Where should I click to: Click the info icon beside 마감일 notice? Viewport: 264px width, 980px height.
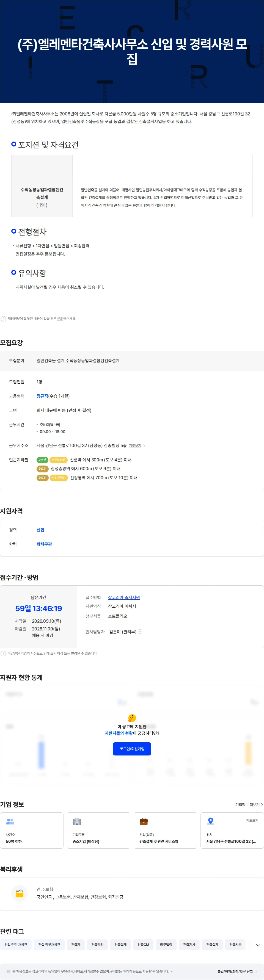click(3, 653)
